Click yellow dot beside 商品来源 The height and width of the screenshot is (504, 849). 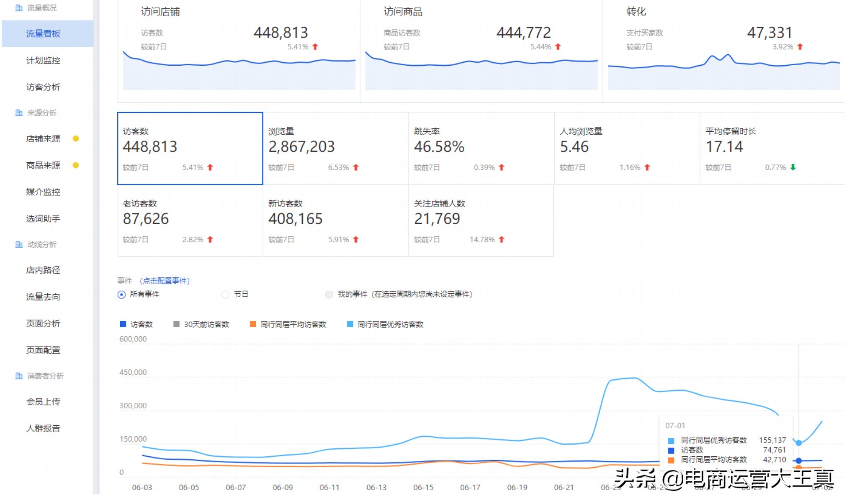(x=76, y=165)
